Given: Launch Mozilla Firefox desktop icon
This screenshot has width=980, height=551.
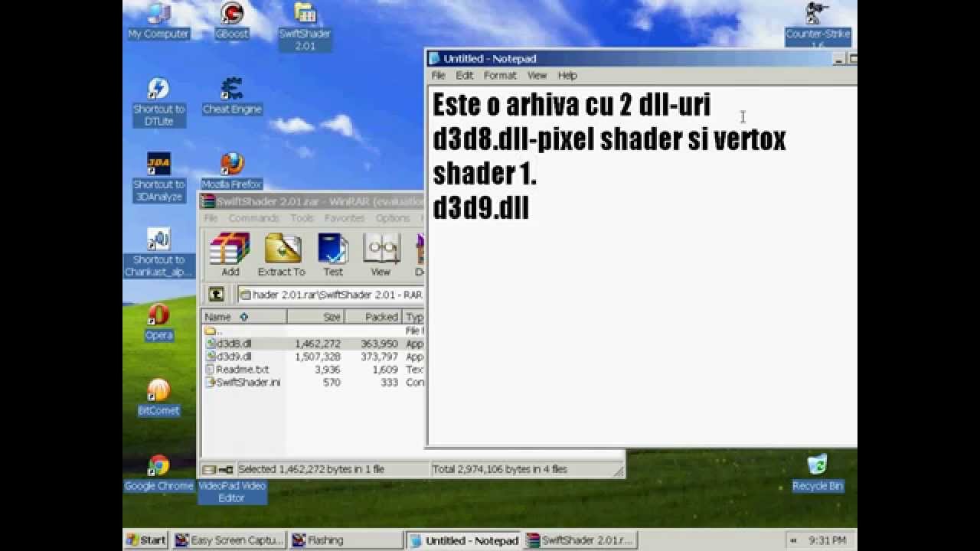Looking at the screenshot, I should (232, 171).
